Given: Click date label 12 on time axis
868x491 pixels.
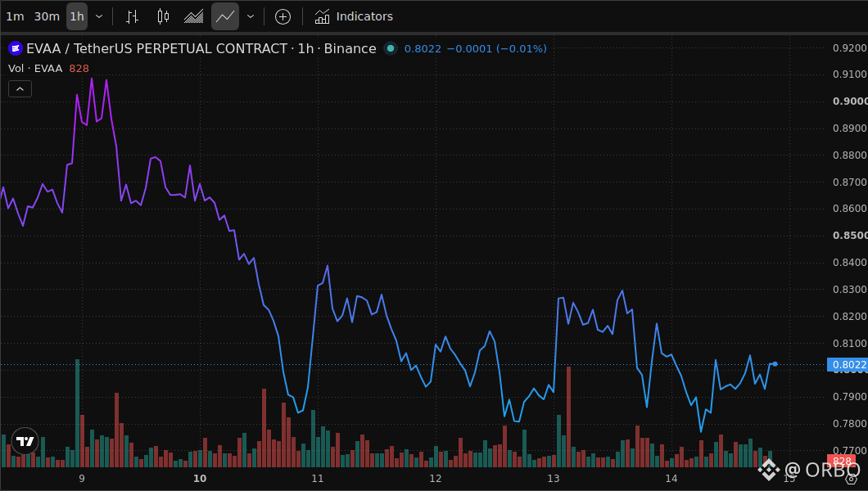Looking at the screenshot, I should 436,479.
